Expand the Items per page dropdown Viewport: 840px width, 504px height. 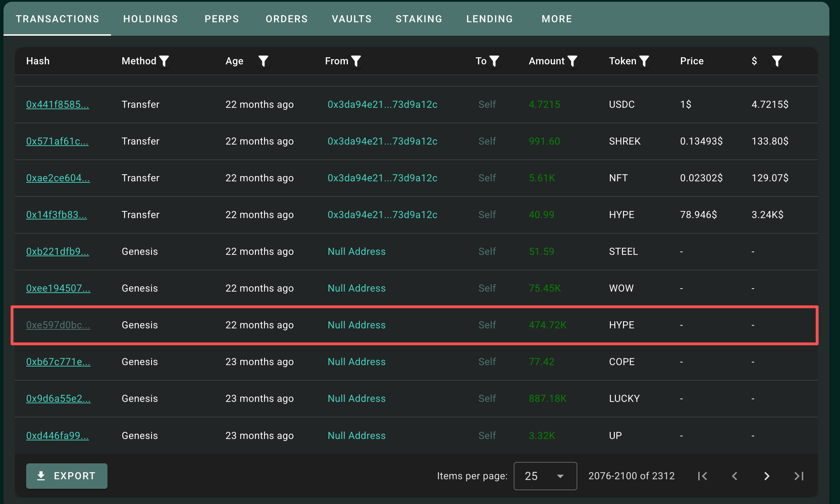545,476
